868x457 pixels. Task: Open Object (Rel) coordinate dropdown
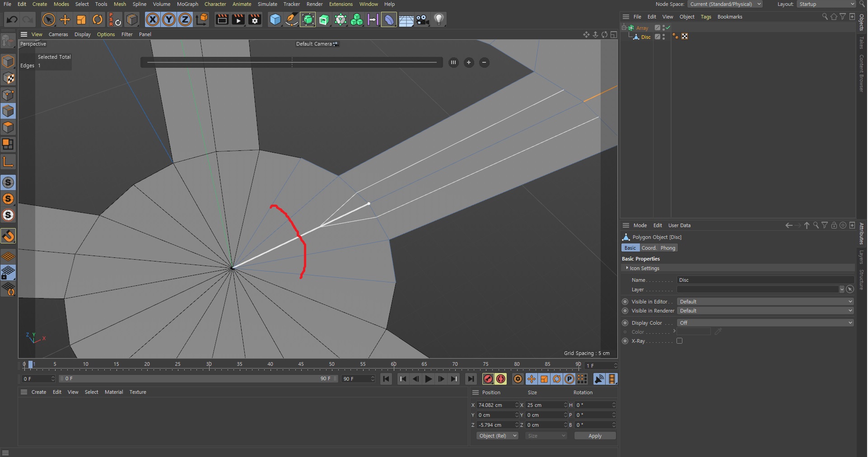pyautogui.click(x=497, y=436)
